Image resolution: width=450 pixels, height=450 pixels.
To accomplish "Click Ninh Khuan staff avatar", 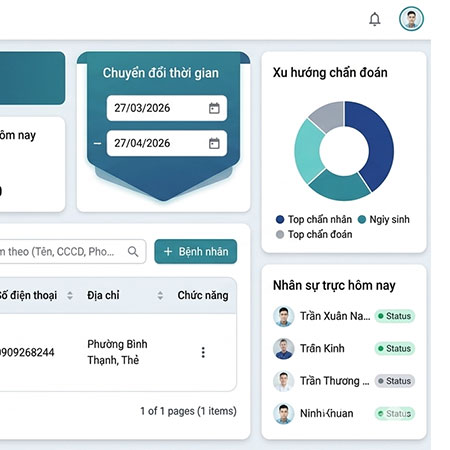I will coord(283,414).
